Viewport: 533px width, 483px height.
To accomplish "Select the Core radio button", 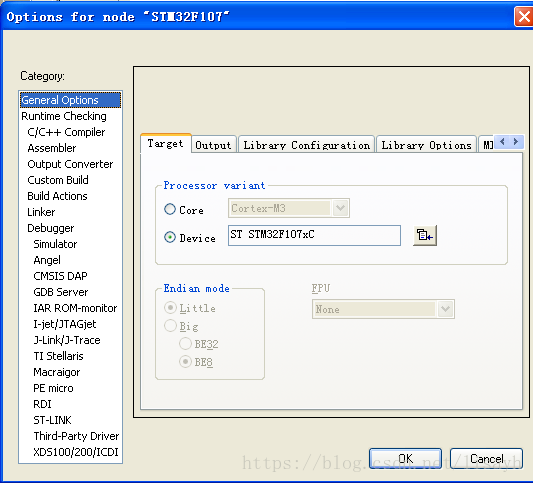I will pyautogui.click(x=170, y=209).
